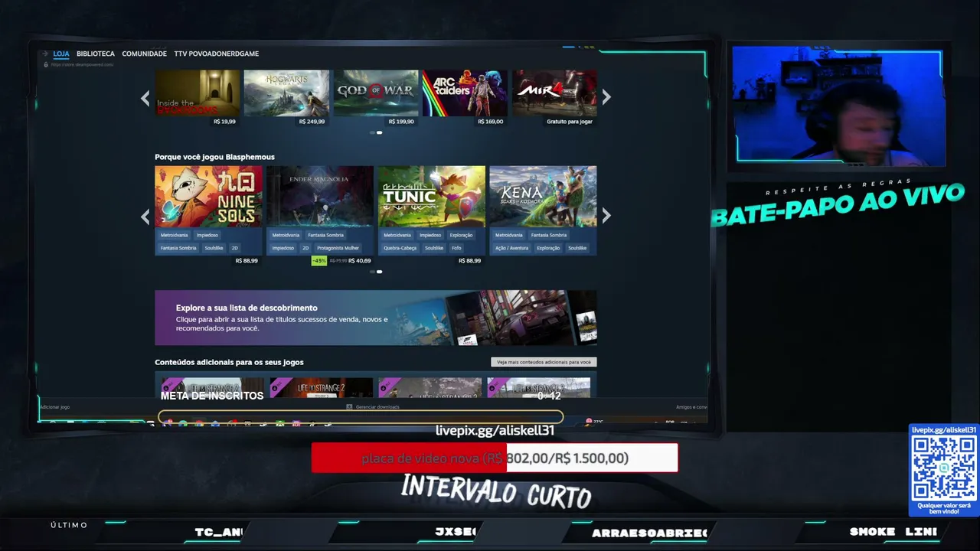Click the 2D tag under Nine Sols
This screenshot has height=551, width=980.
[235, 248]
